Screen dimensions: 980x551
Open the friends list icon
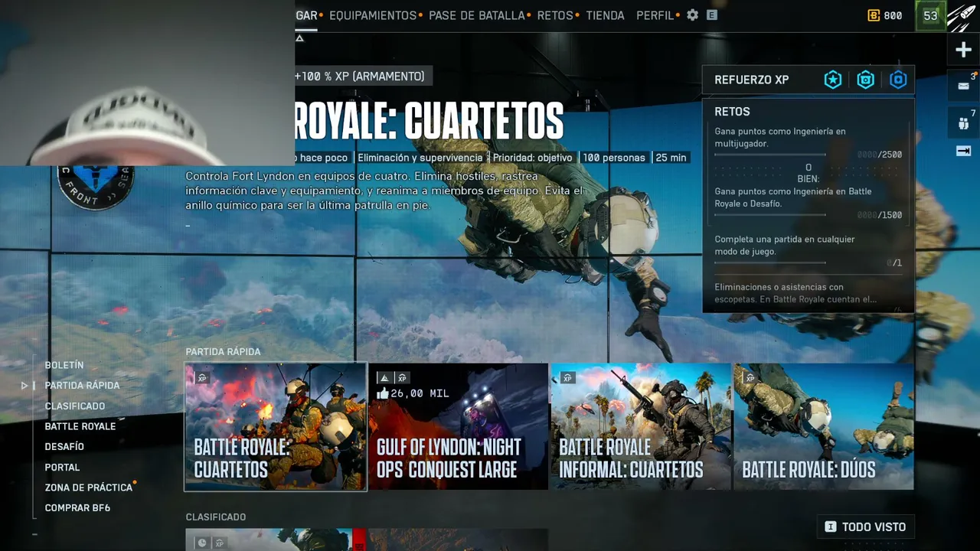963,122
